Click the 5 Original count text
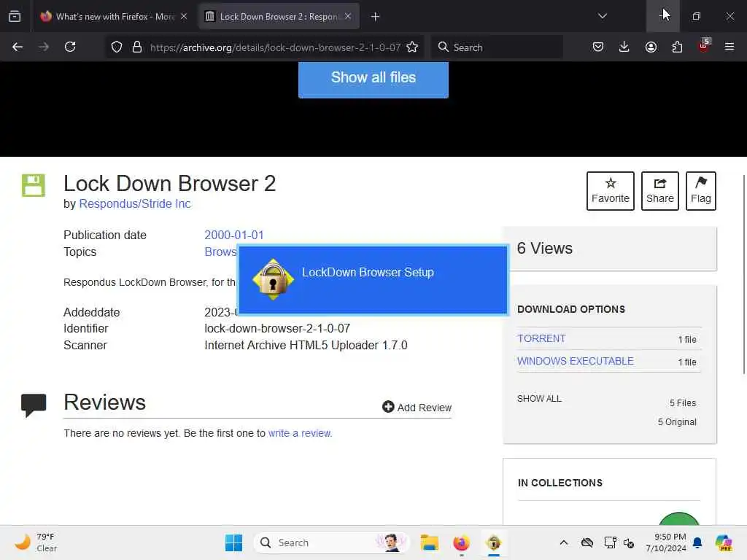The width and height of the screenshot is (747, 560). [x=677, y=422]
